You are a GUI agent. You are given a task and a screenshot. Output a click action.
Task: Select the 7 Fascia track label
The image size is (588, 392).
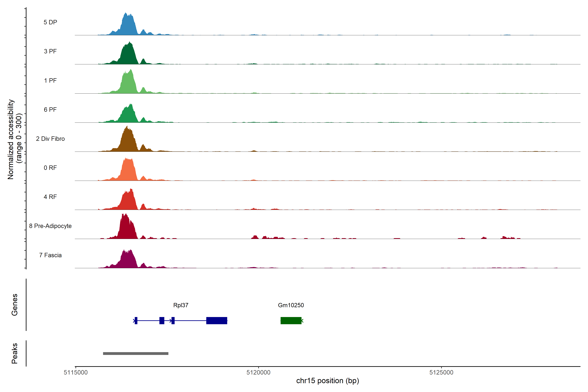click(50, 255)
